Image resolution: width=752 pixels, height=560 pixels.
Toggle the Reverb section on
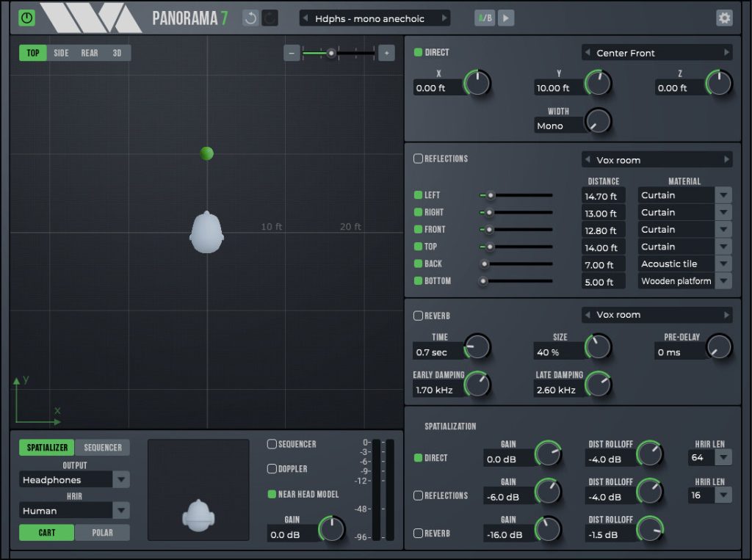pos(417,315)
